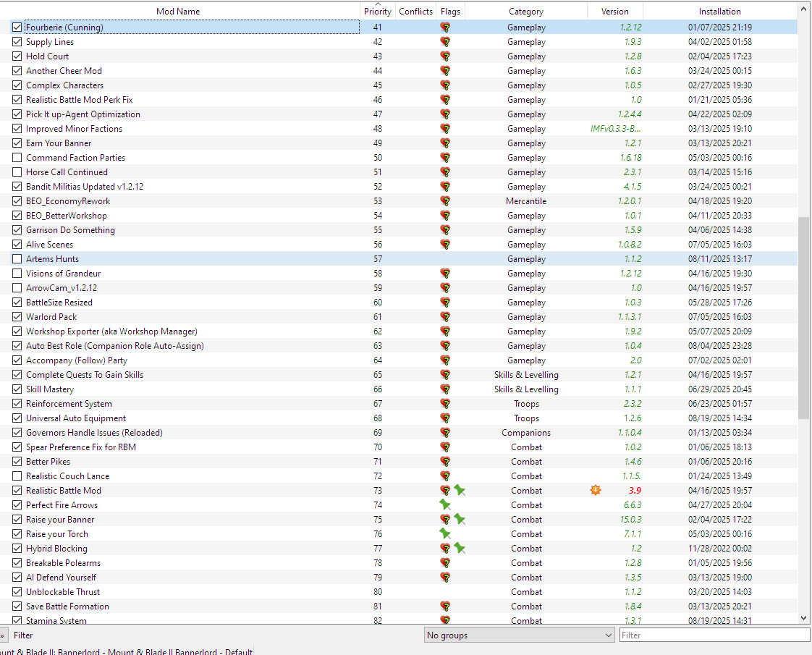Enable the Horse Call Continued mod
The image size is (812, 655).
17,172
